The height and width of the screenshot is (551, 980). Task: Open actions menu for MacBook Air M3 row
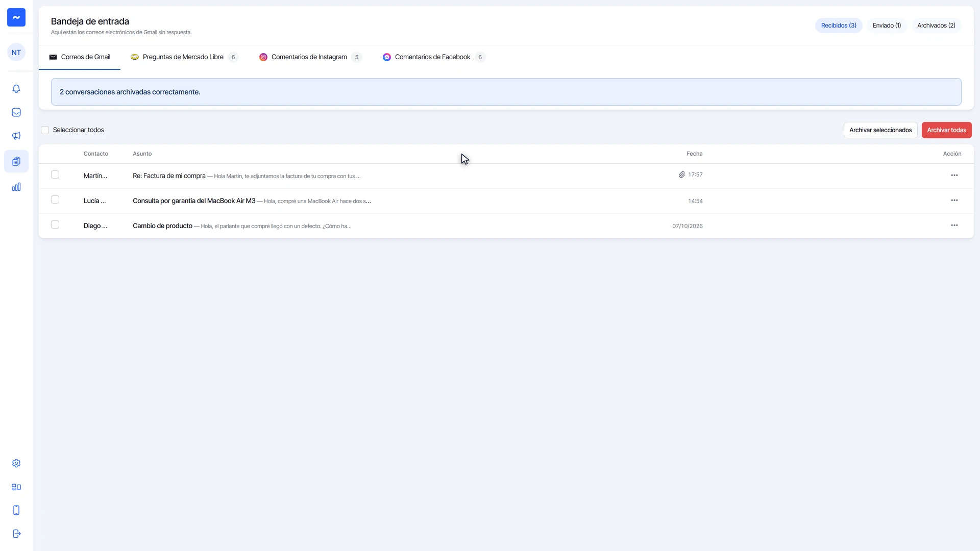[954, 201]
